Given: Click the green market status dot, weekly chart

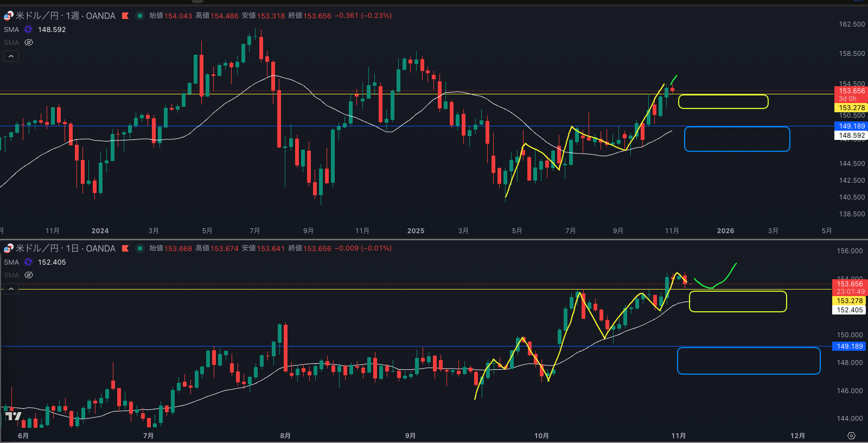Looking at the screenshot, I should point(139,16).
